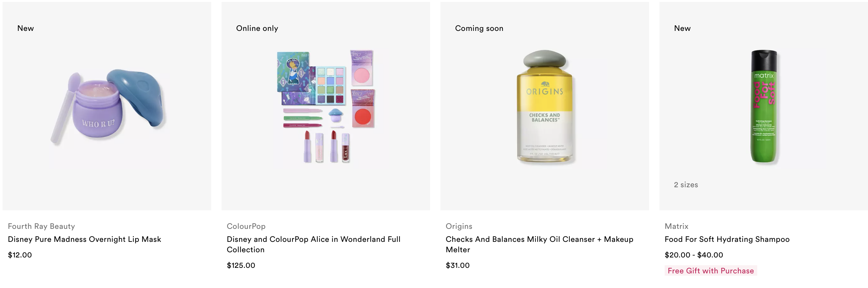This screenshot has height=288, width=868.
Task: Open the Alice in Wonderland collection image
Action: click(x=326, y=107)
